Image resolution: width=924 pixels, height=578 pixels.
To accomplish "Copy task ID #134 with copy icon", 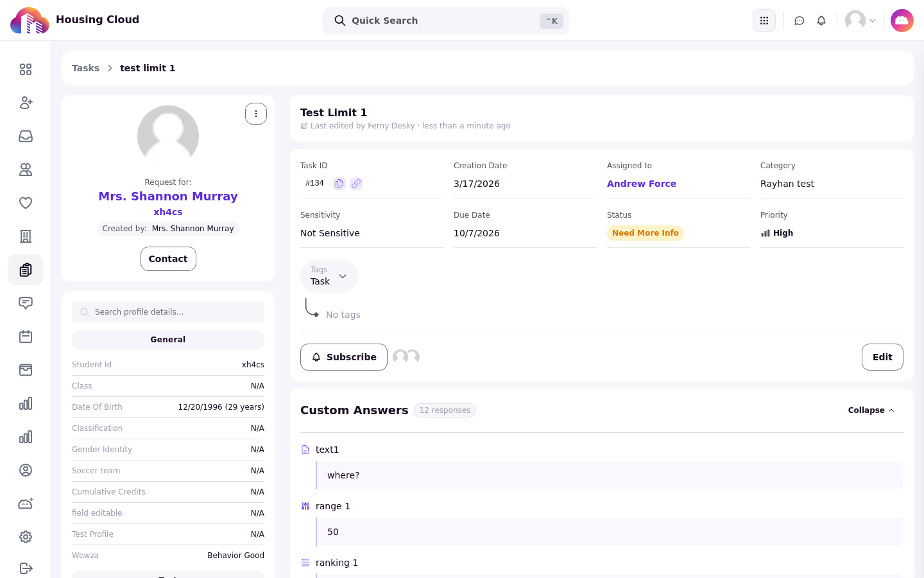I will tap(339, 184).
